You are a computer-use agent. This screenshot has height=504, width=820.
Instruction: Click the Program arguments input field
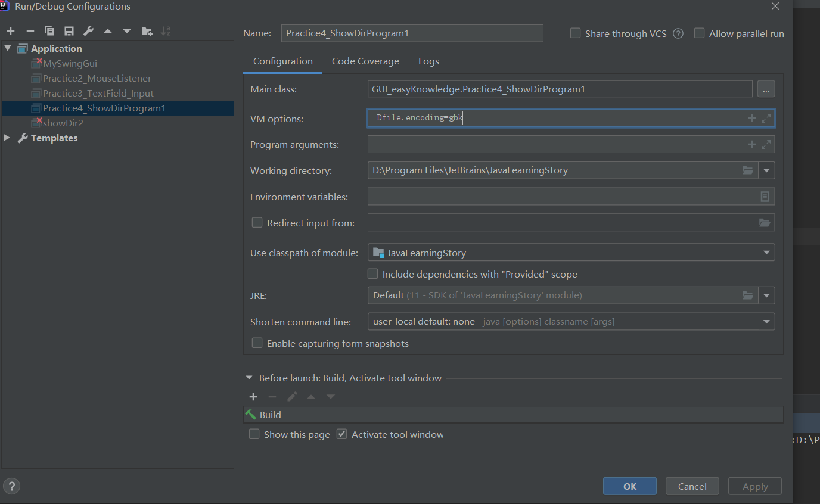point(554,144)
